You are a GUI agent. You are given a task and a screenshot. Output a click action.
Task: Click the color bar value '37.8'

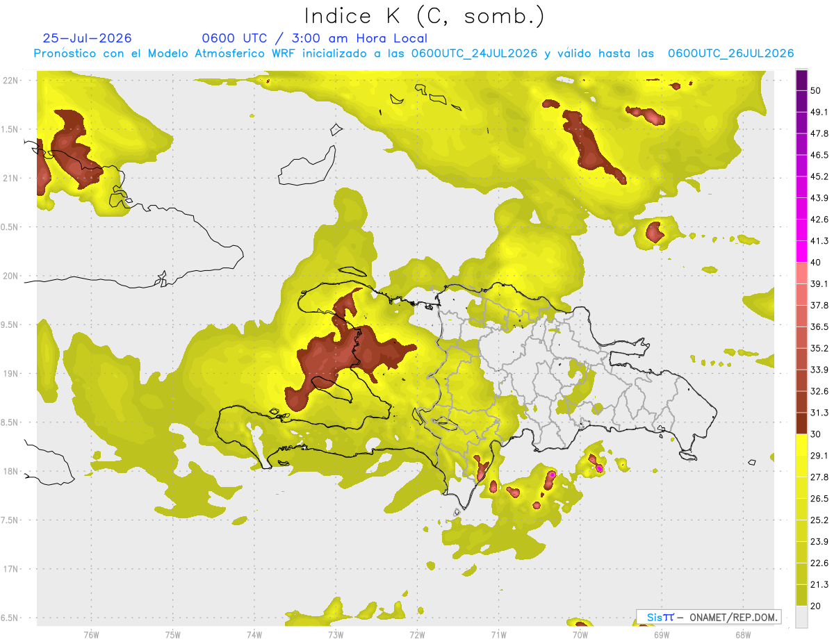819,305
